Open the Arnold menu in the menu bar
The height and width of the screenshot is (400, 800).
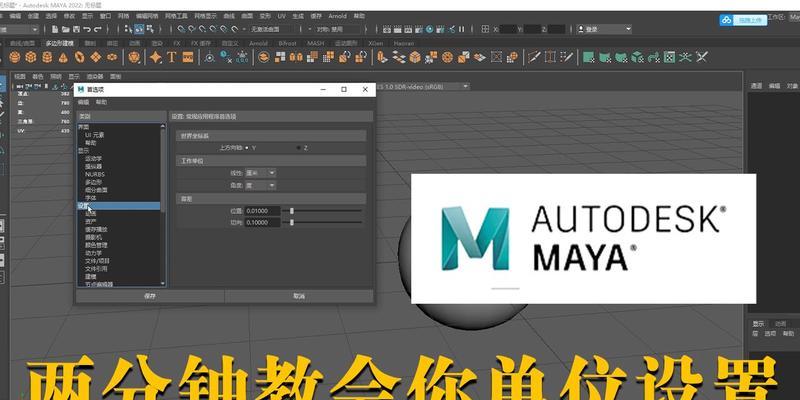(x=337, y=16)
